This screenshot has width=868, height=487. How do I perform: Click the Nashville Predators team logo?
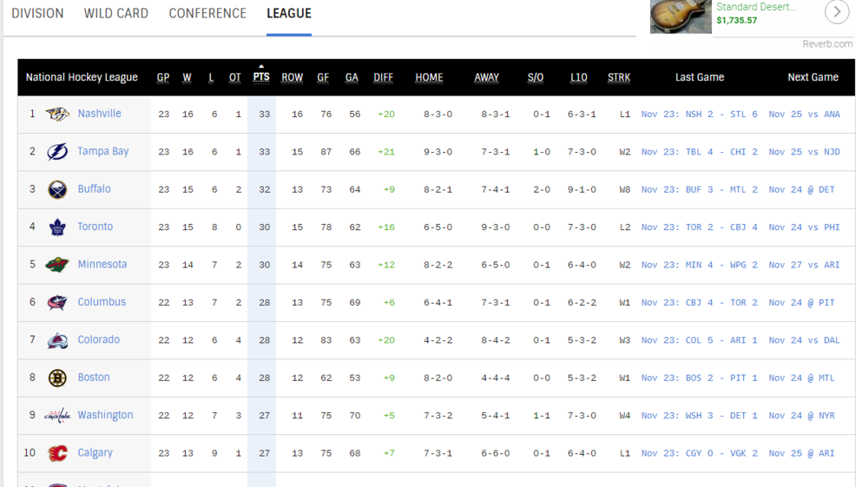[x=57, y=115]
